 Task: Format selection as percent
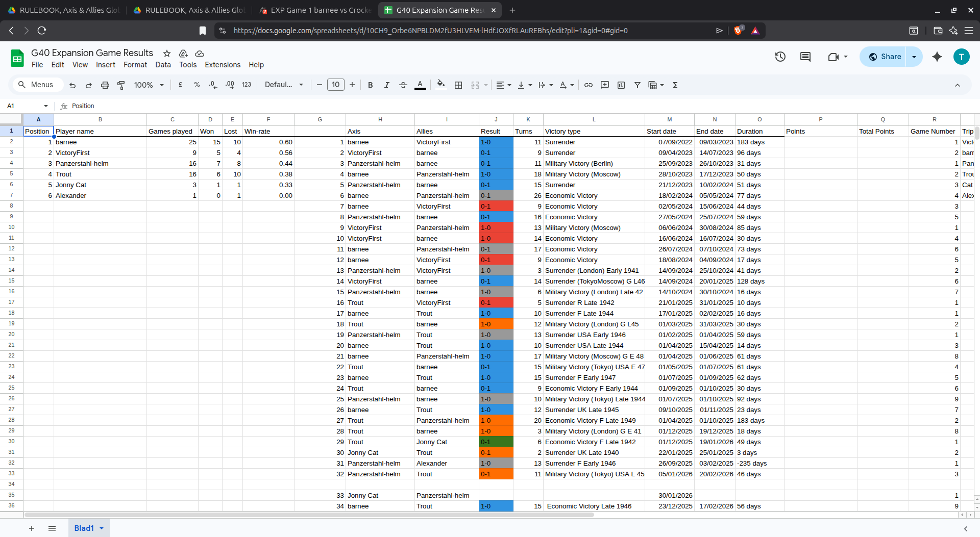coord(197,85)
